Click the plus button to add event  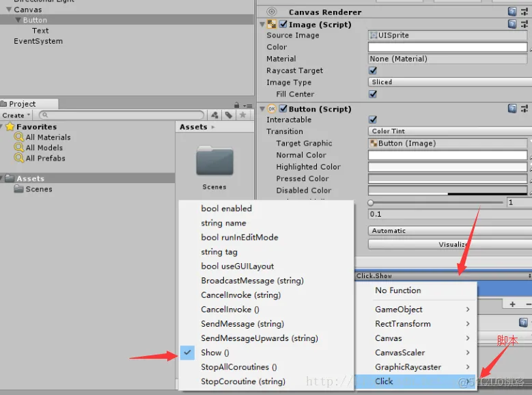512,304
